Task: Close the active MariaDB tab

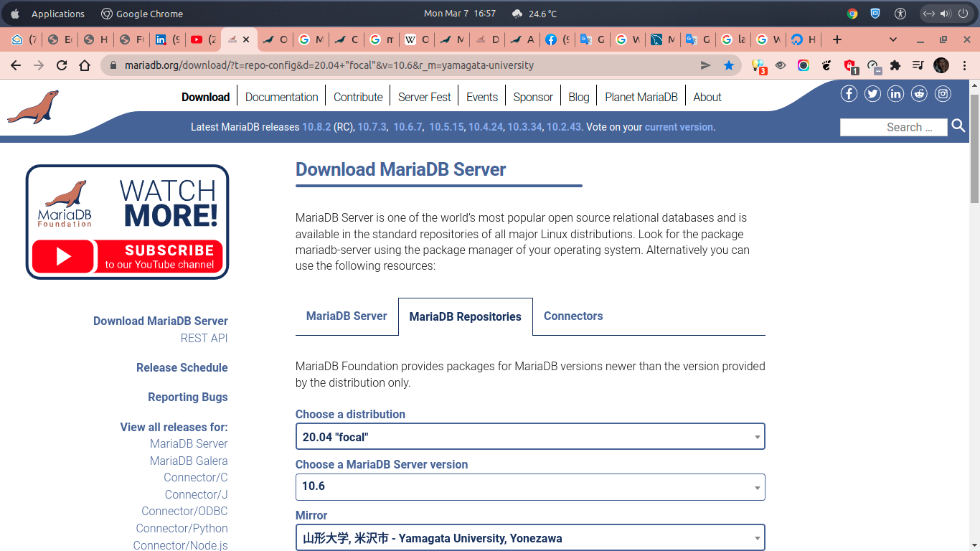Action: point(246,39)
